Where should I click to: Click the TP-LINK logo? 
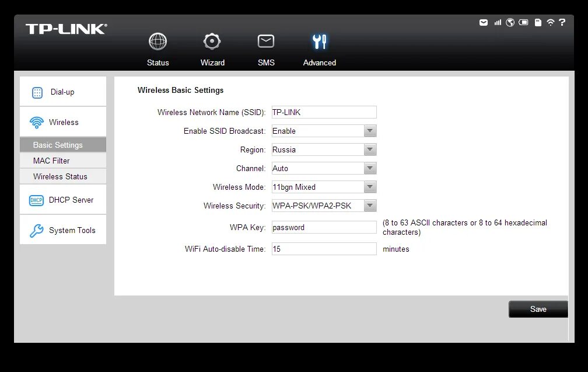point(66,29)
